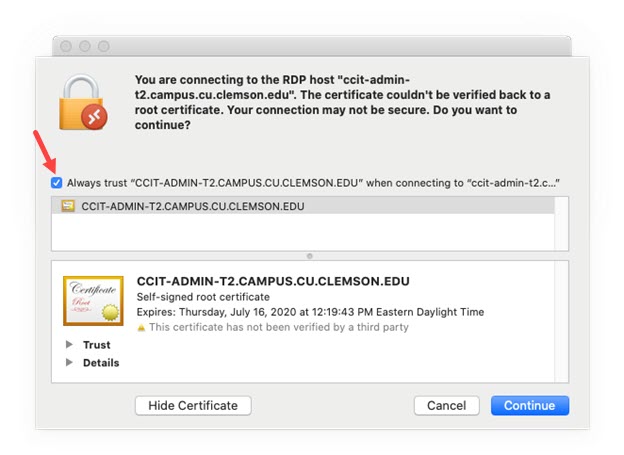624x455 pixels.
Task: Click the Trust section label
Action: pos(97,345)
